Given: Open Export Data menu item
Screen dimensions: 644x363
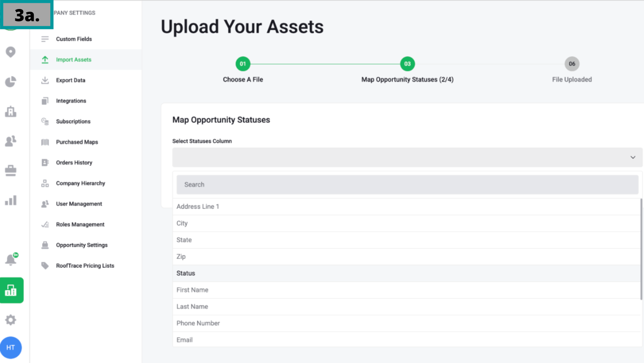Looking at the screenshot, I should [x=71, y=80].
